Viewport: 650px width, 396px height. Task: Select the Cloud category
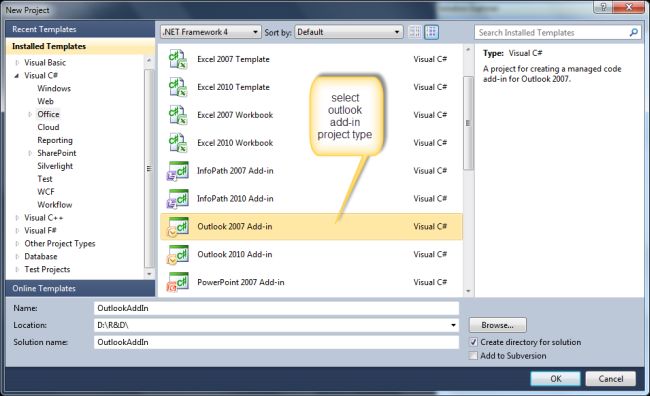tap(48, 127)
